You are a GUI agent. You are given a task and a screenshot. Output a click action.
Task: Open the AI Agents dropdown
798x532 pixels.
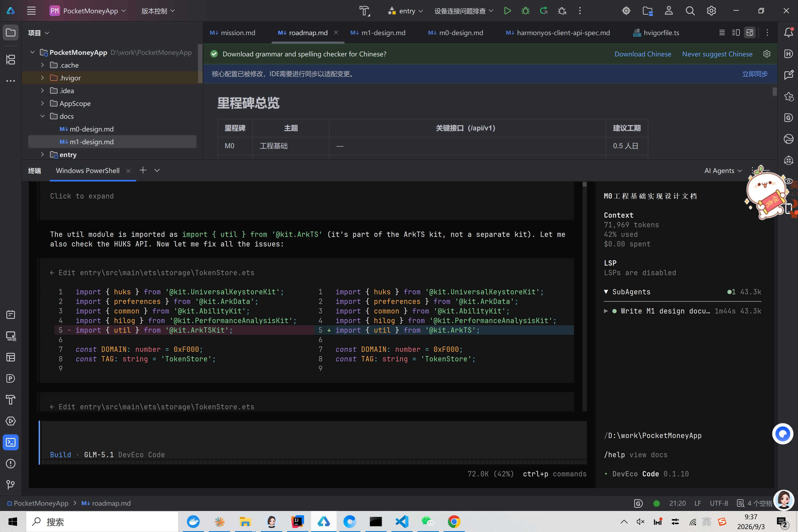[723, 171]
